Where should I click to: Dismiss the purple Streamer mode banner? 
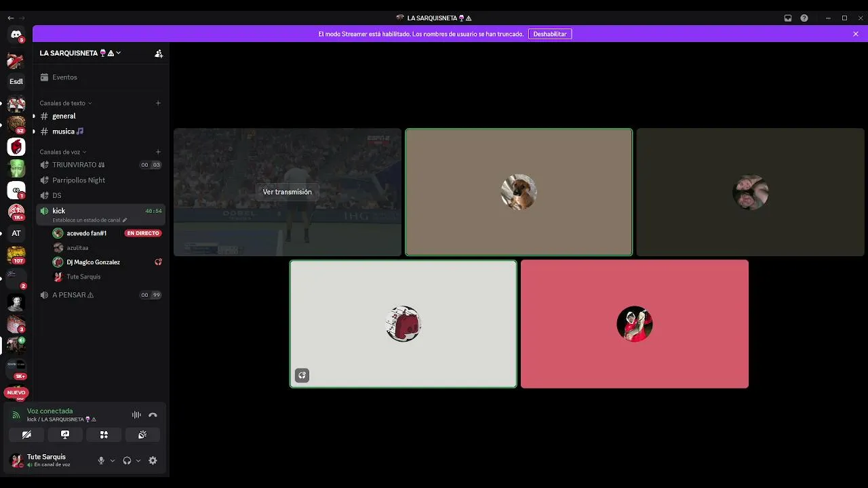click(x=856, y=34)
